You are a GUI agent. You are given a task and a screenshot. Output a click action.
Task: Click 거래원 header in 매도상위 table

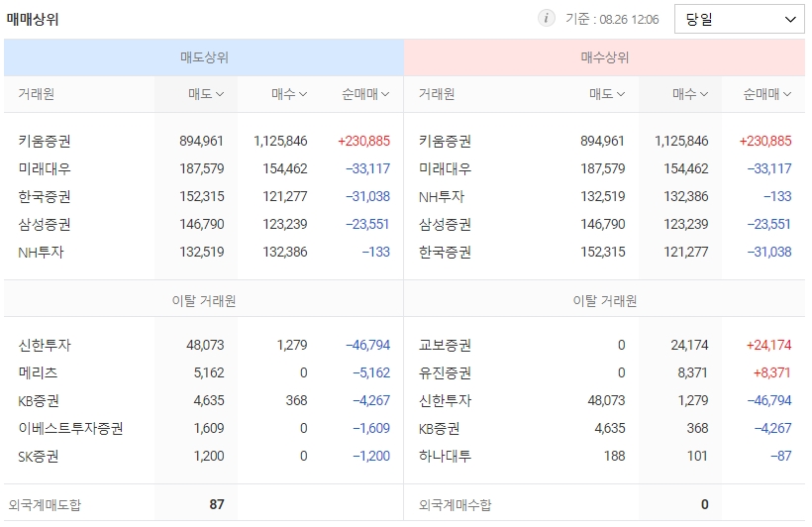pyautogui.click(x=37, y=94)
